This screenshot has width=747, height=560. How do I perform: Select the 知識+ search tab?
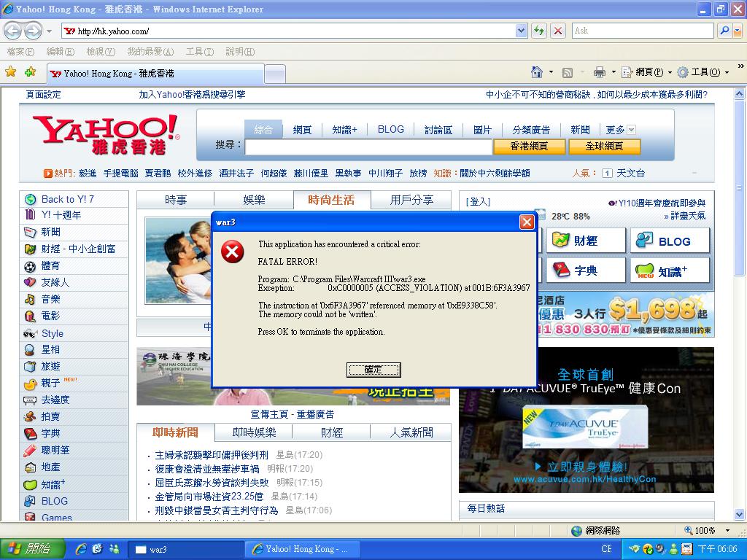pos(344,130)
